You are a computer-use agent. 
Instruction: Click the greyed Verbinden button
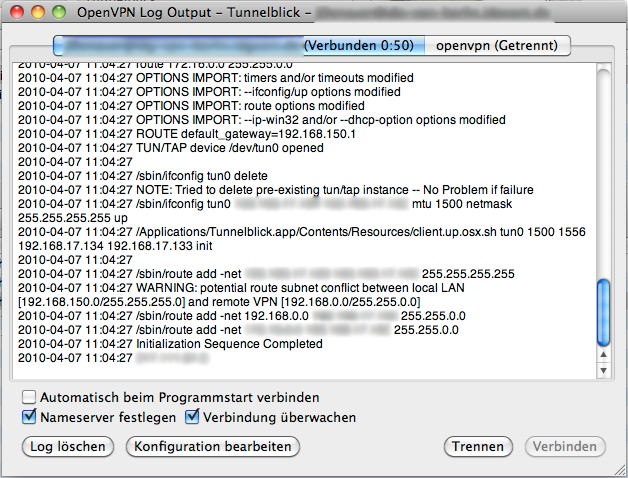(565, 446)
